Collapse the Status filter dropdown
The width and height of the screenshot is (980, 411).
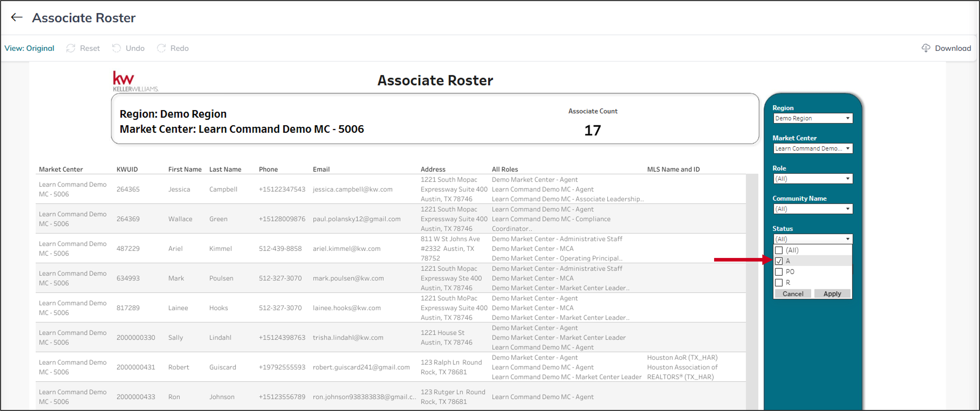(x=813, y=239)
